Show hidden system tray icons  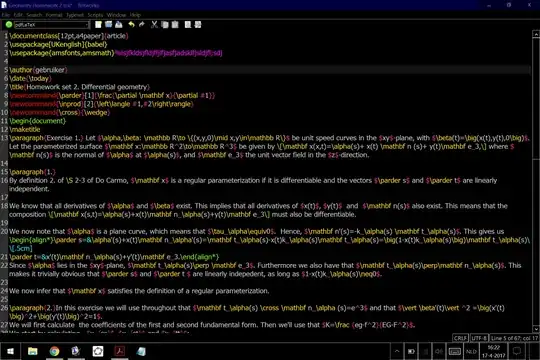pos(397,351)
